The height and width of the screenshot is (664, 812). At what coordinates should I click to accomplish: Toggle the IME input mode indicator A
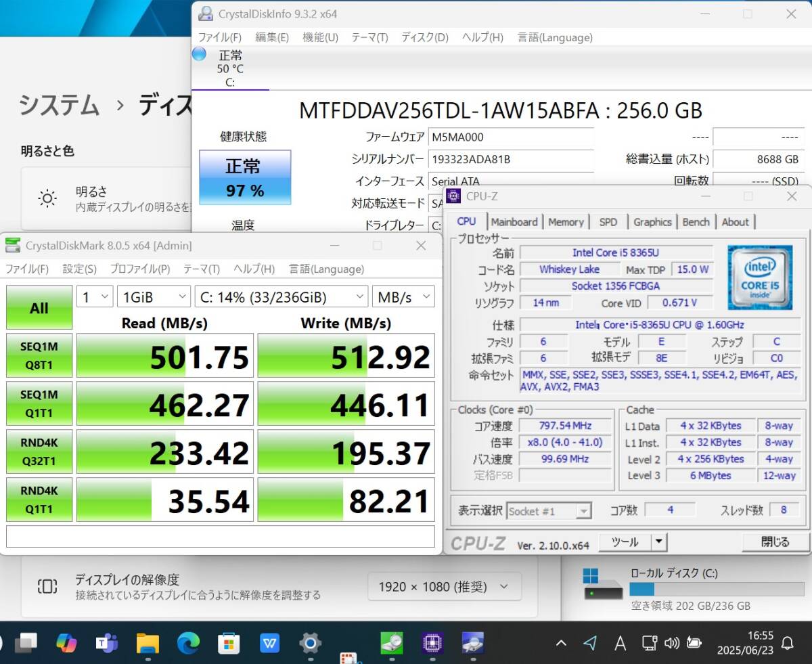pos(620,642)
